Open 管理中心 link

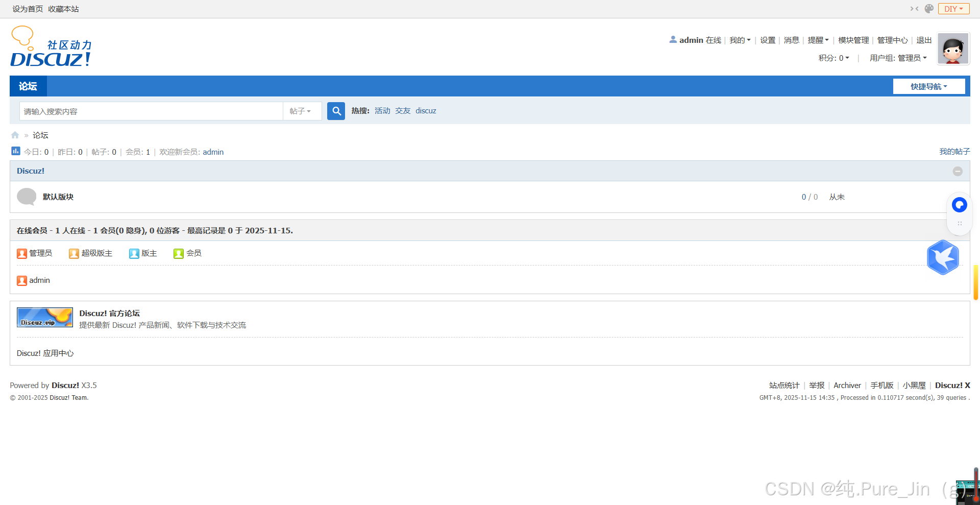pyautogui.click(x=893, y=40)
